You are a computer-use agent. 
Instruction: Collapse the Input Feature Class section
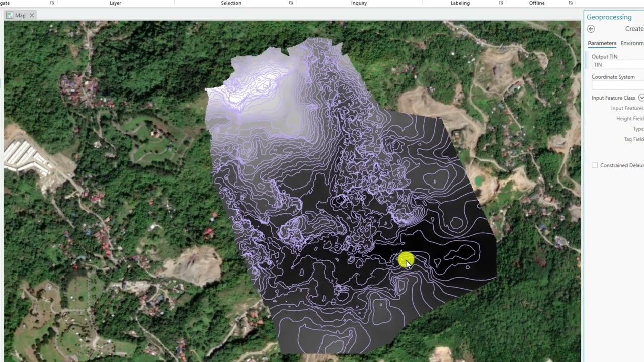pyautogui.click(x=641, y=98)
